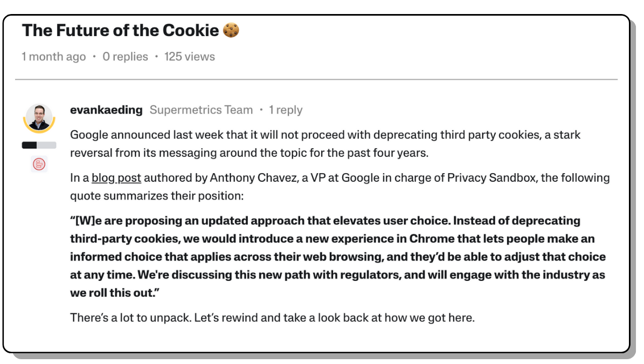
Task: Click the "The Future of the Cookie" title
Action: tap(120, 30)
